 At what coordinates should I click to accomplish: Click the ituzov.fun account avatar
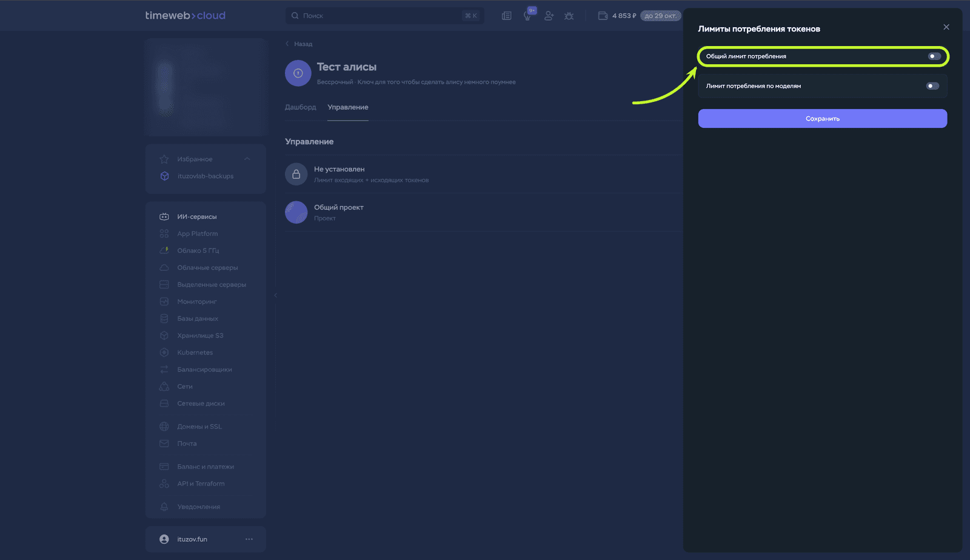164,539
